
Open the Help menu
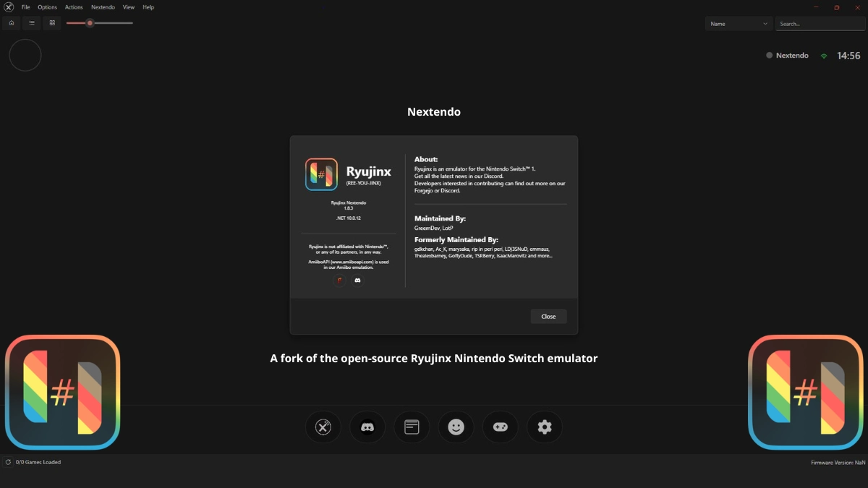pyautogui.click(x=148, y=7)
